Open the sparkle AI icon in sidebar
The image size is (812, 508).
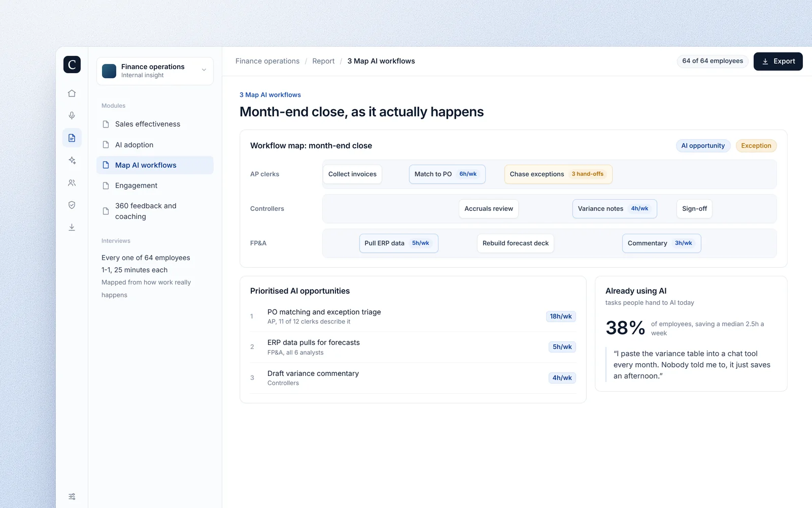[x=72, y=161]
